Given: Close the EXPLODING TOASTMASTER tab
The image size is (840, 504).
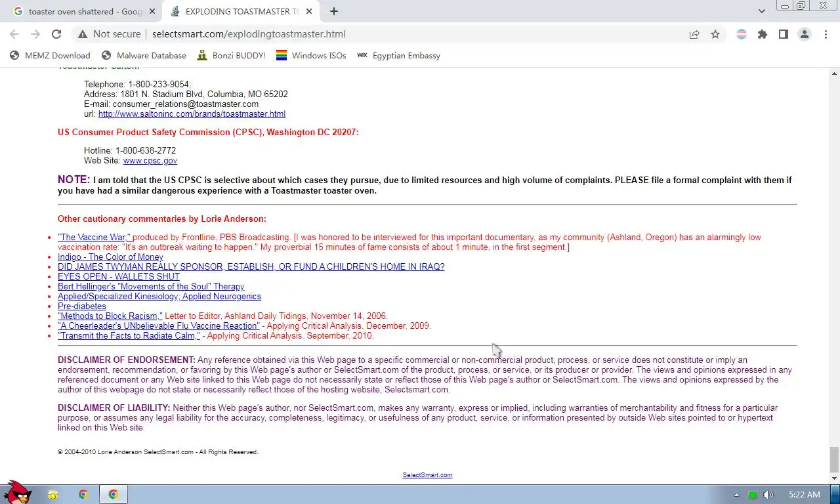Looking at the screenshot, I should (x=309, y=11).
